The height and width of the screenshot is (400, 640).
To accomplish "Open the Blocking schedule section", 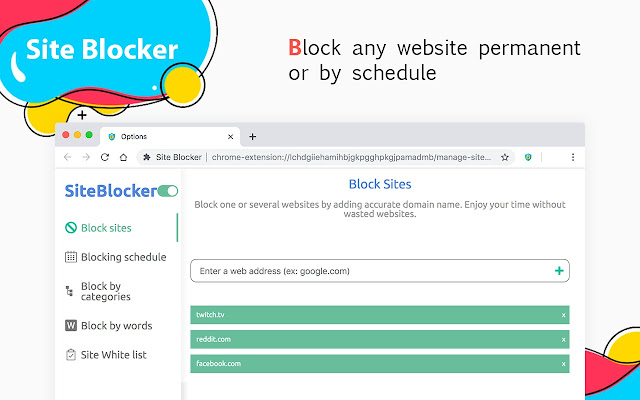I will pos(116,257).
